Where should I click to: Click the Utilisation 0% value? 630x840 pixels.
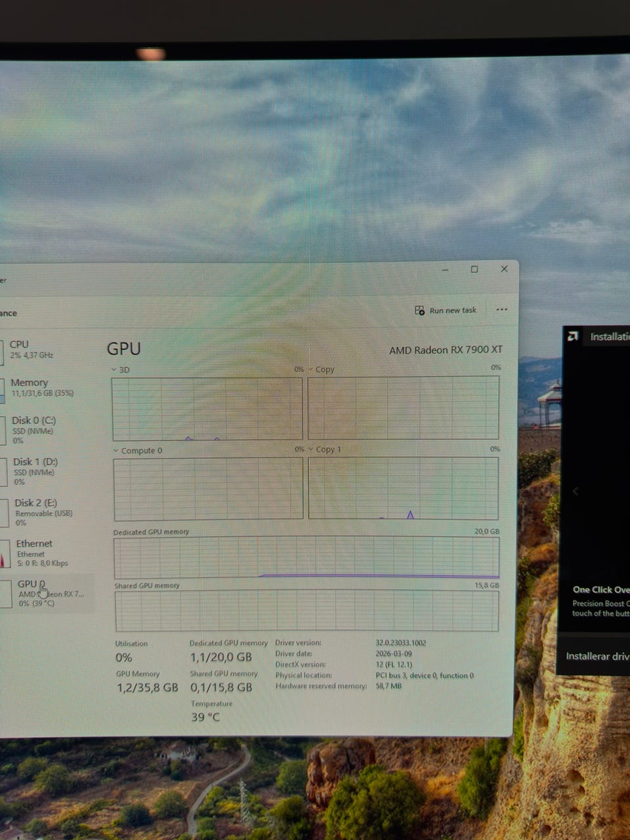point(124,658)
